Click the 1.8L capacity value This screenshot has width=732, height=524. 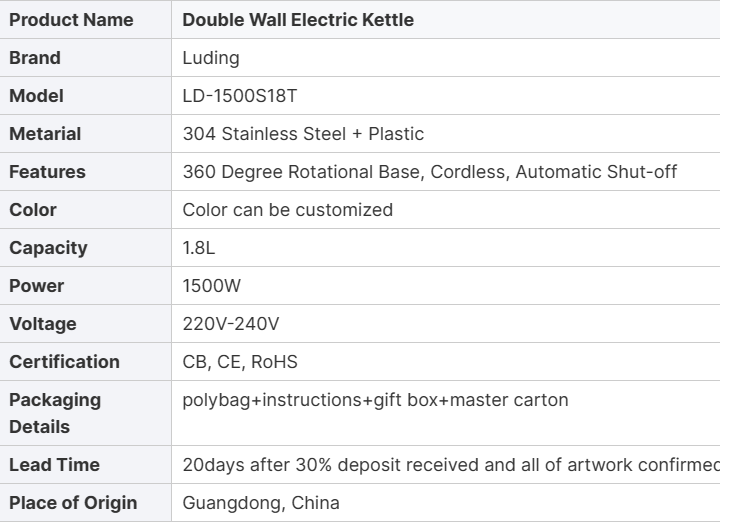pyautogui.click(x=199, y=248)
